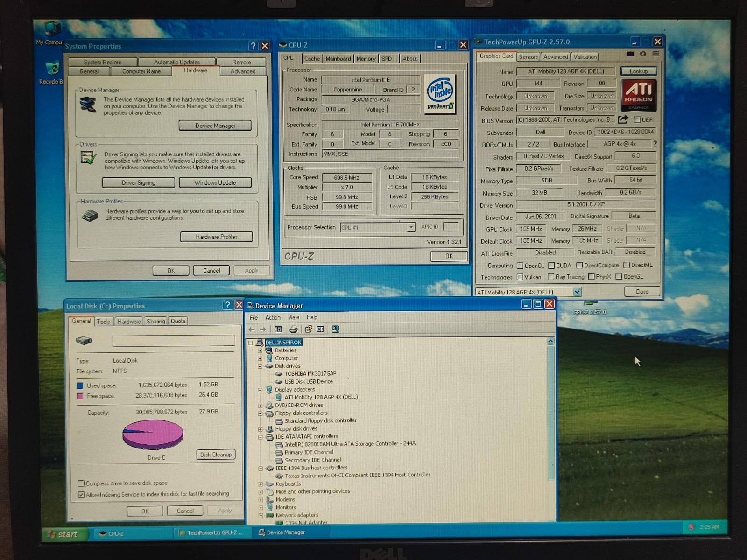Switch to the Mainboard tab in CPU-Z
The width and height of the screenshot is (747, 560).
coord(338,59)
